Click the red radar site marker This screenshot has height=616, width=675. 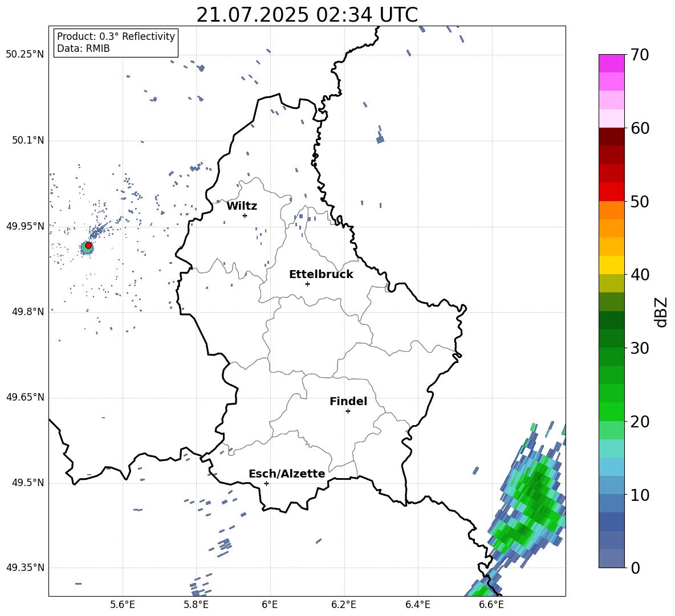coord(88,246)
